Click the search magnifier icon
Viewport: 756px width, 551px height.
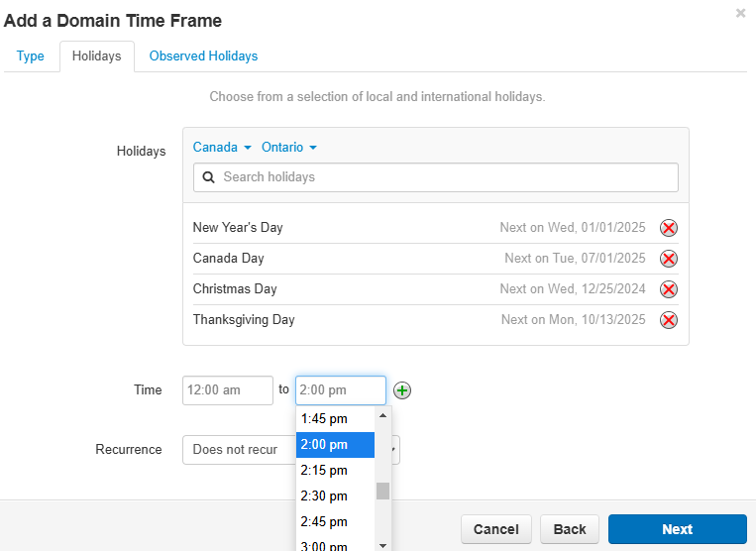tap(208, 177)
